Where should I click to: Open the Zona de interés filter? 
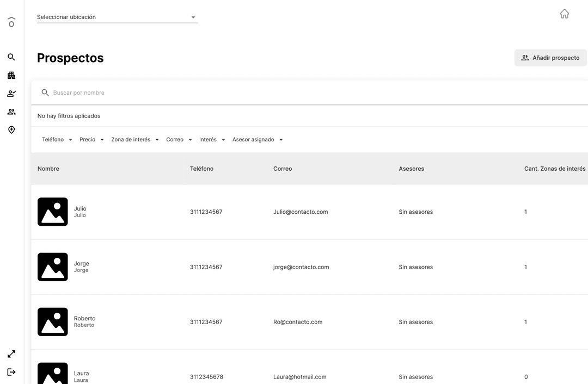pos(135,140)
